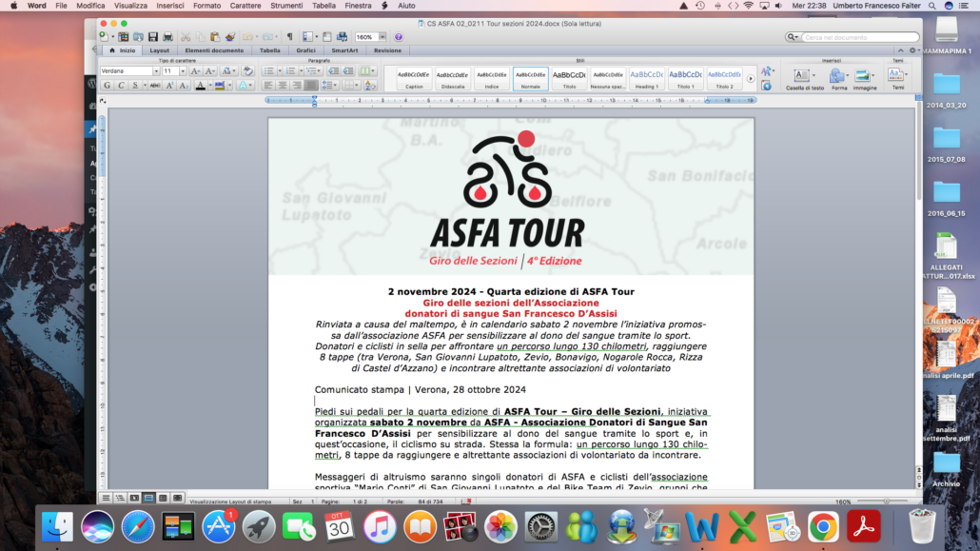Sort the selection with A-Z icon
This screenshot has width=980, height=551.
pyautogui.click(x=370, y=86)
